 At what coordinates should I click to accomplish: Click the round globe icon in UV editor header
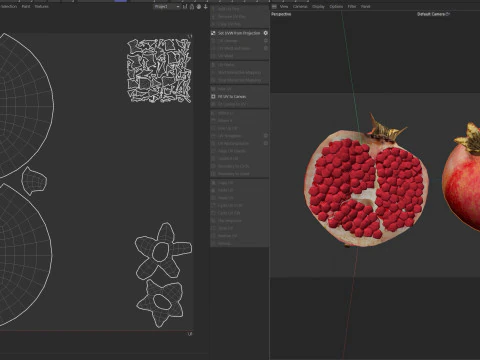tap(199, 6)
